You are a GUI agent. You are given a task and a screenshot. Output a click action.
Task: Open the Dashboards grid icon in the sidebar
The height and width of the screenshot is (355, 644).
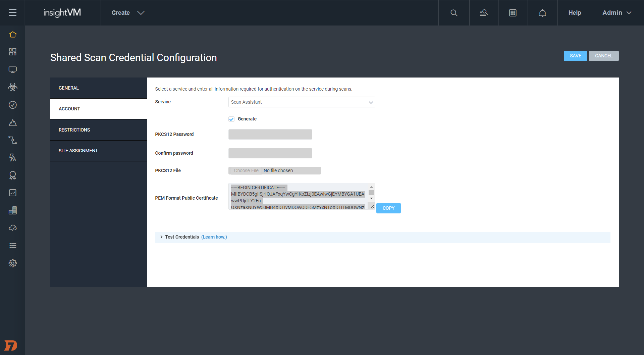pyautogui.click(x=12, y=52)
